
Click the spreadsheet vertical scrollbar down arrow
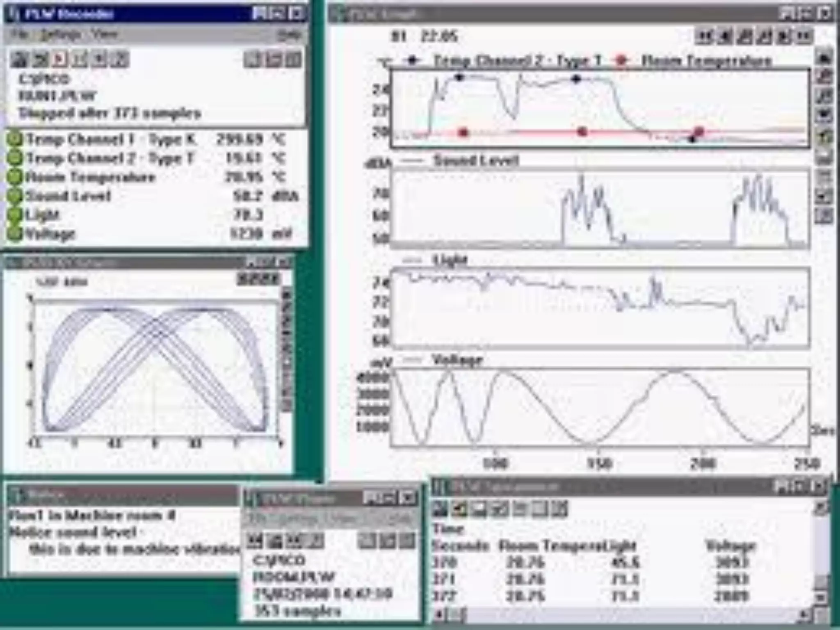point(821,597)
